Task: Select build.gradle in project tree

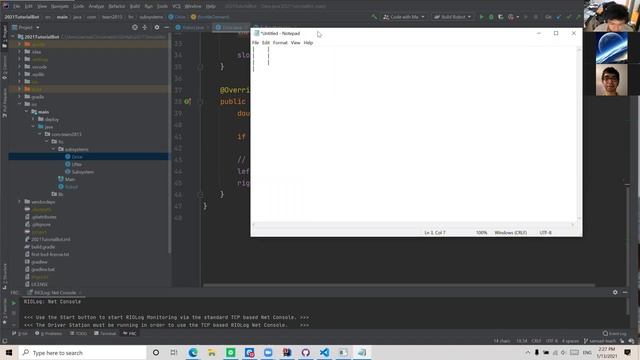Action: pos(43,247)
